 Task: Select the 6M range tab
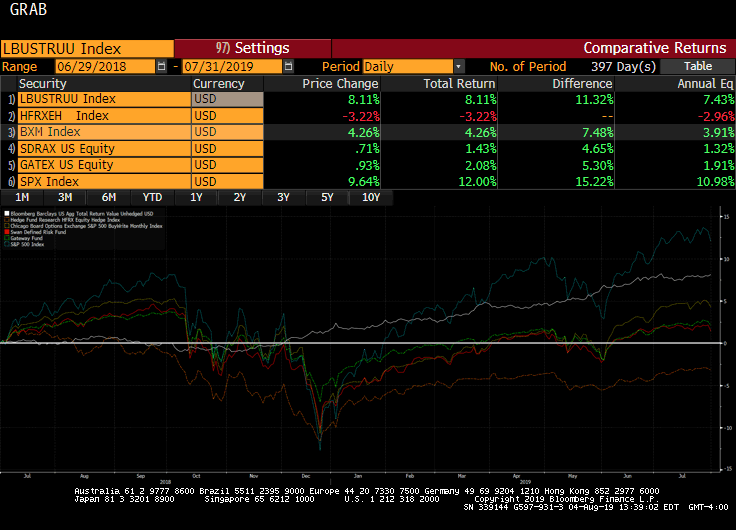point(108,197)
